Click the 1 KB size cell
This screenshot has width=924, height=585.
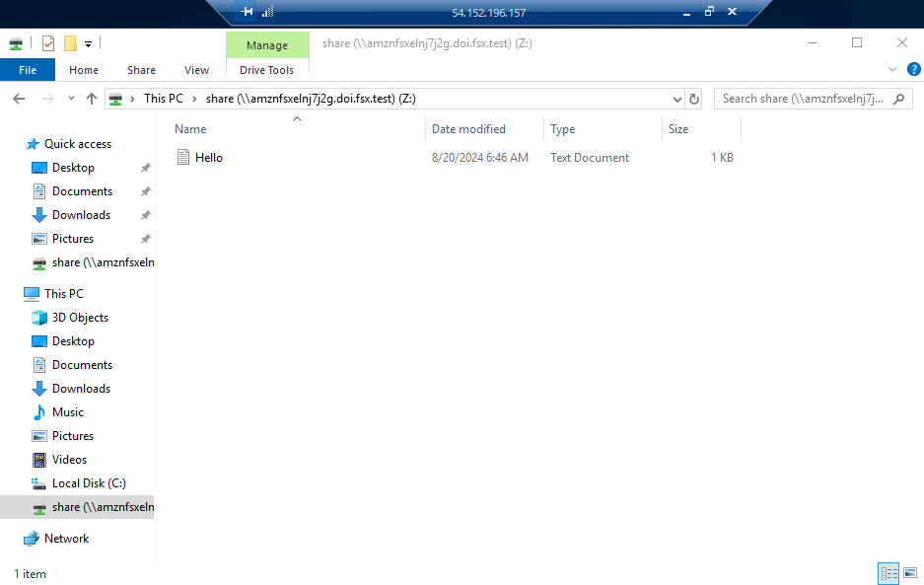coord(722,158)
